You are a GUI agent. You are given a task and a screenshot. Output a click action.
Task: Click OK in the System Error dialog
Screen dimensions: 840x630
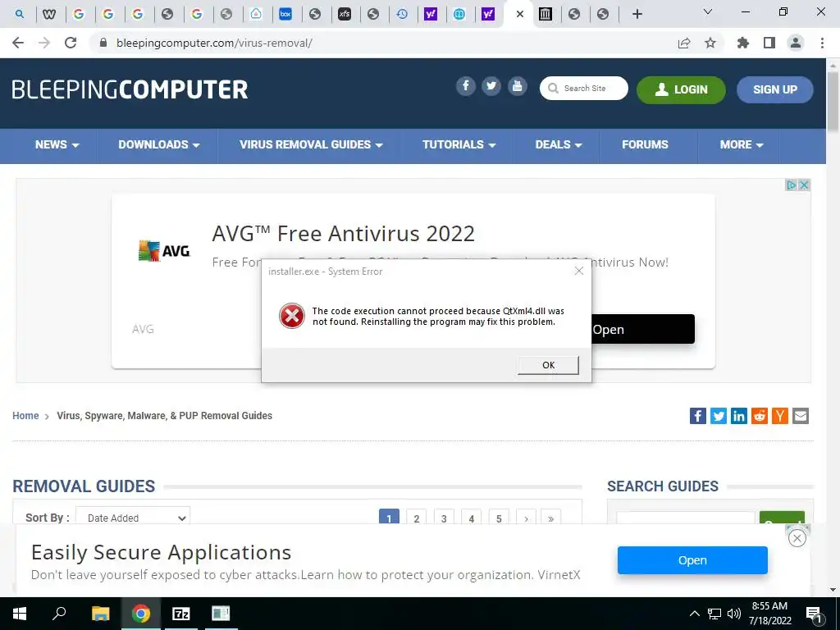[x=548, y=365]
